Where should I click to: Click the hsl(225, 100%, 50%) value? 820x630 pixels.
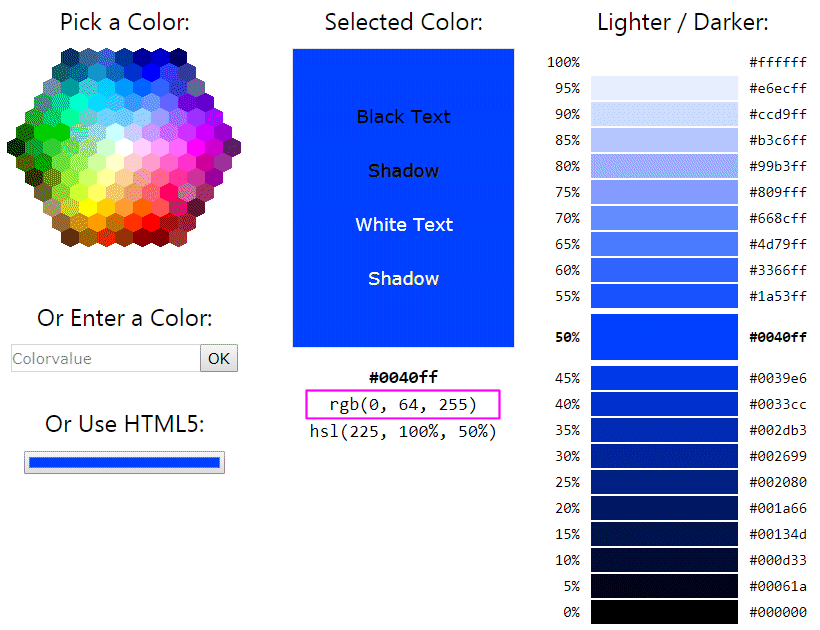point(403,431)
